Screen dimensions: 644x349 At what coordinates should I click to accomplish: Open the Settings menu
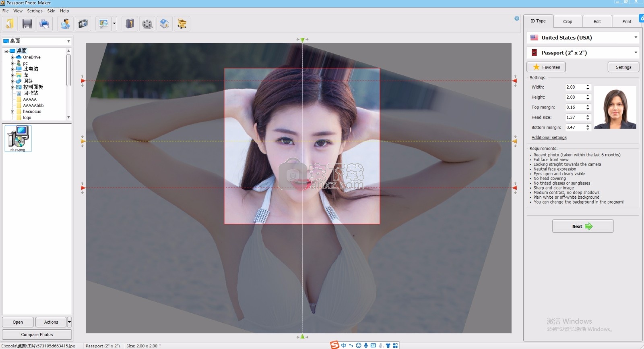tap(35, 11)
